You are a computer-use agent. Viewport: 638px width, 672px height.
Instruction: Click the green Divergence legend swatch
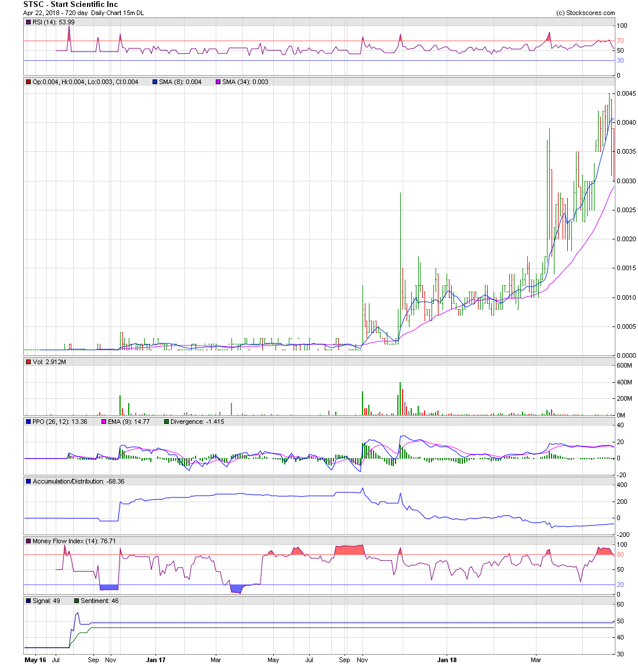click(166, 422)
